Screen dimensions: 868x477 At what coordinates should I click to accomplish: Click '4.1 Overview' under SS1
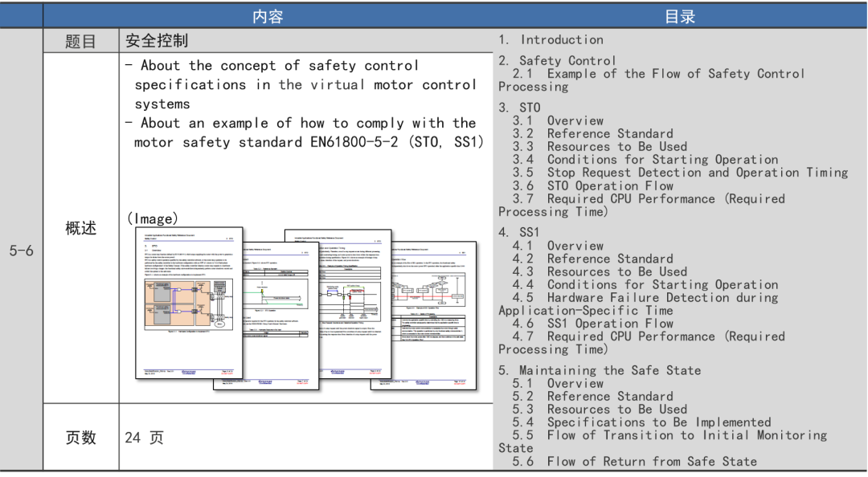tap(558, 246)
